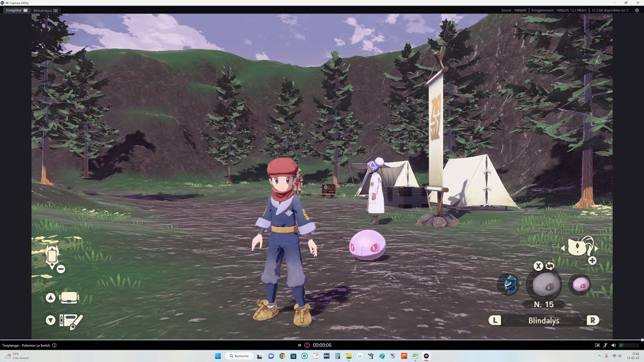Mute the capture audio speaker icon
644x362 pixels.
tap(613, 345)
